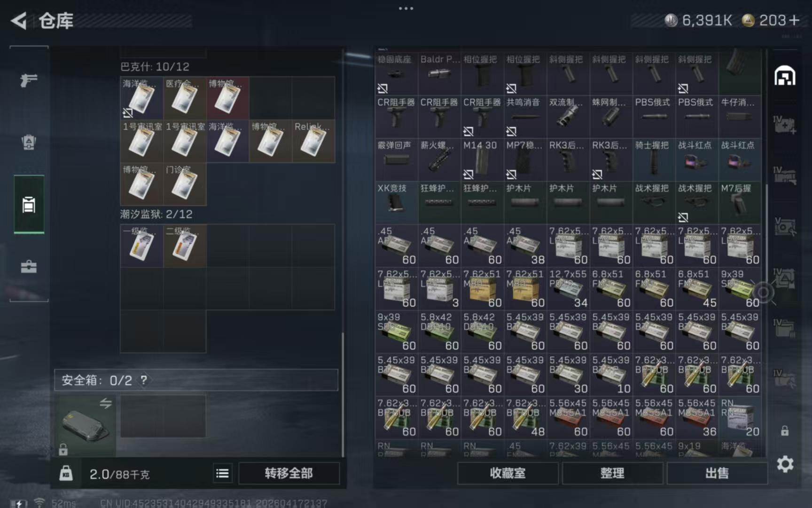Open the main warehouse home icon
The height and width of the screenshot is (508, 812).
pos(785,76)
